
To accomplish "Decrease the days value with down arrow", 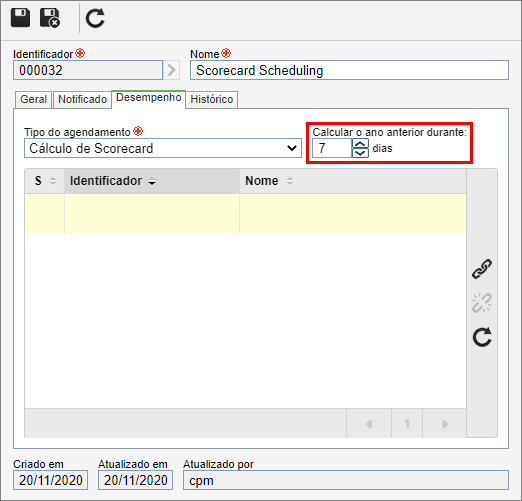I will (360, 153).
